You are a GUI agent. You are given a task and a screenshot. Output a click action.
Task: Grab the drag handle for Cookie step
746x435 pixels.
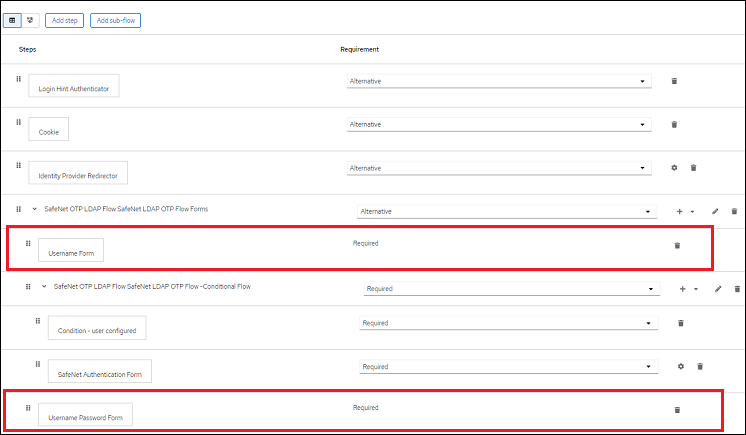click(19, 122)
